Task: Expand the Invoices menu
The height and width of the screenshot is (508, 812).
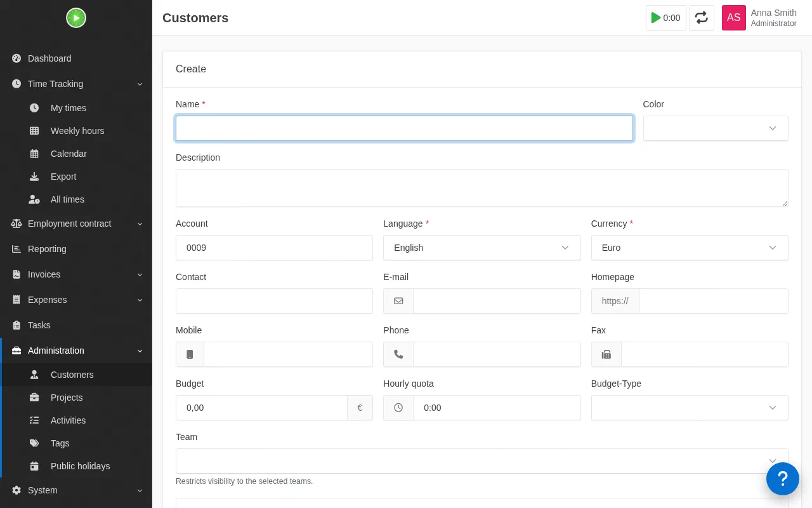Action: pos(76,274)
